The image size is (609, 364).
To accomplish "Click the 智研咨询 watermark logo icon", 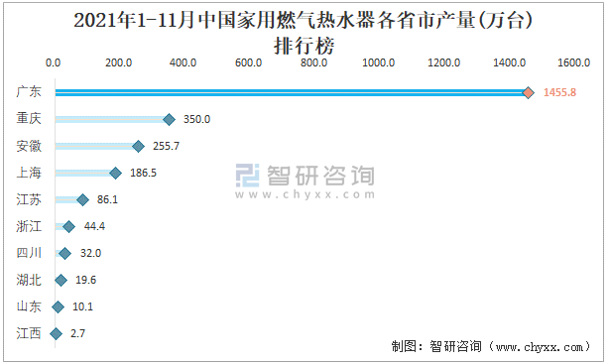I will pos(247,176).
